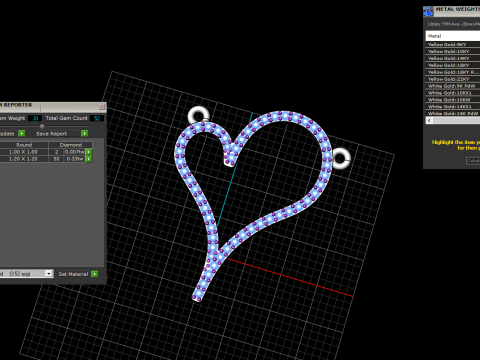The image size is (480, 360).
Task: Select White Gold 9K PdW in metal list
Action: (x=453, y=86)
